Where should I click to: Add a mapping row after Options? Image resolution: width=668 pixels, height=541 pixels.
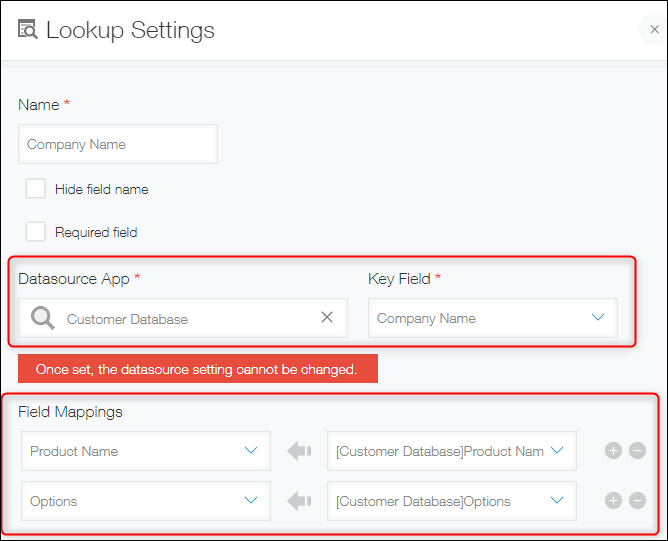tap(613, 501)
